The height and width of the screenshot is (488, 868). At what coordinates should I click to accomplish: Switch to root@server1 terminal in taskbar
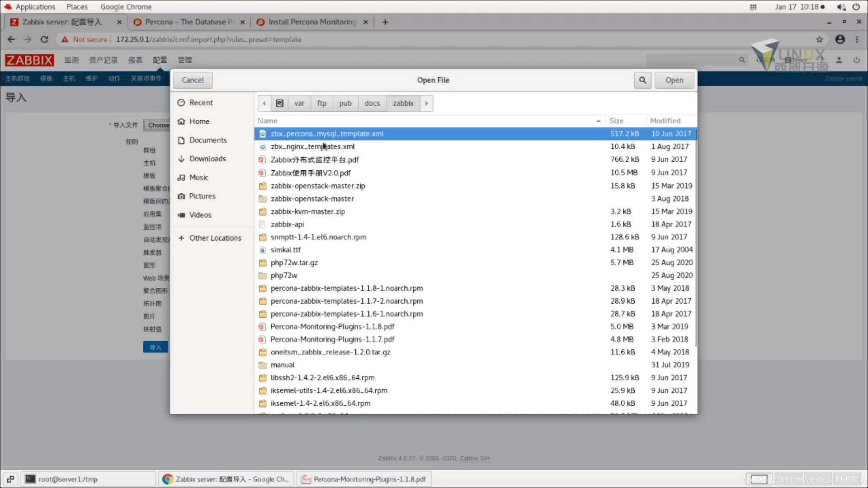click(88, 479)
